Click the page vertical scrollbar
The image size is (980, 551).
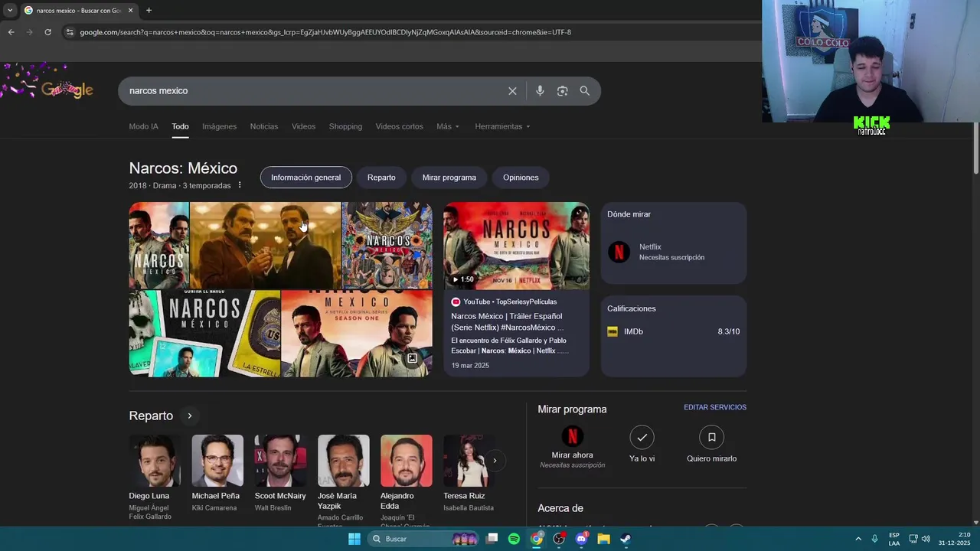tap(975, 148)
